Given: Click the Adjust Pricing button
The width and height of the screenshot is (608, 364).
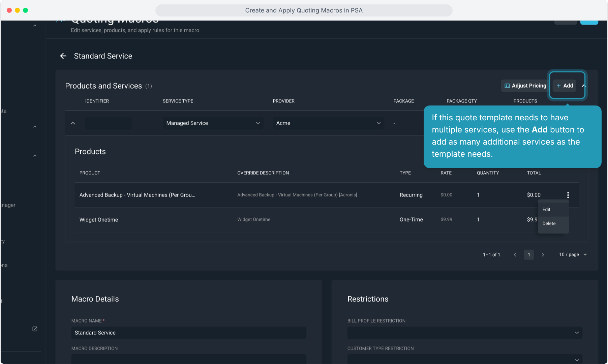Looking at the screenshot, I should tap(525, 86).
